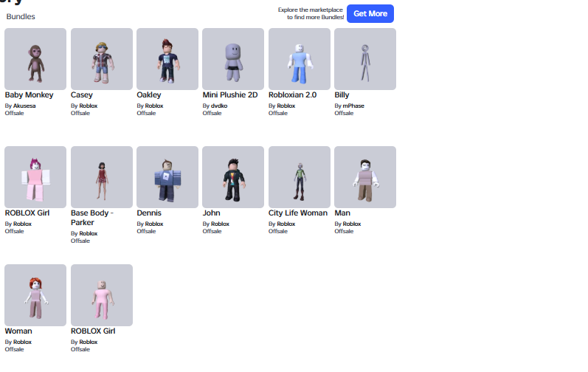This screenshot has height=372, width=588.
Task: Select the Casey bundle image
Action: (102, 59)
